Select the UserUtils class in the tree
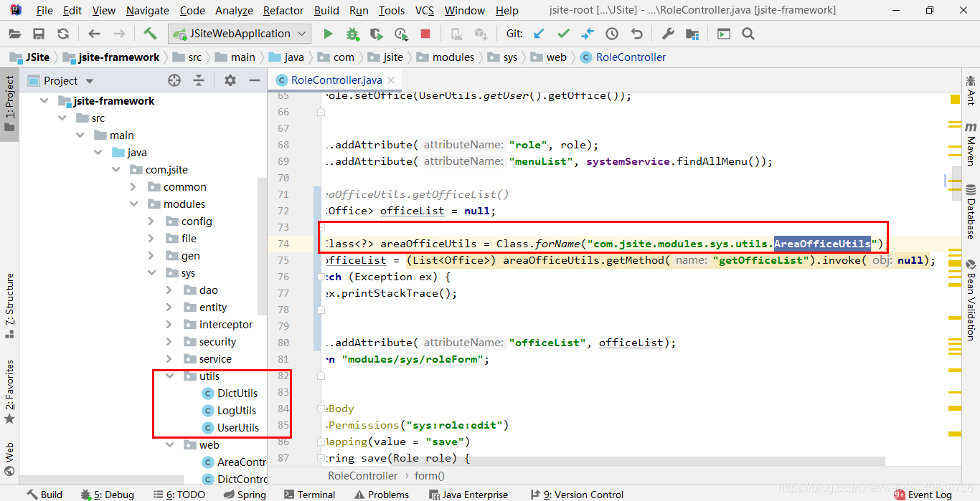980x501 pixels. pos(237,428)
